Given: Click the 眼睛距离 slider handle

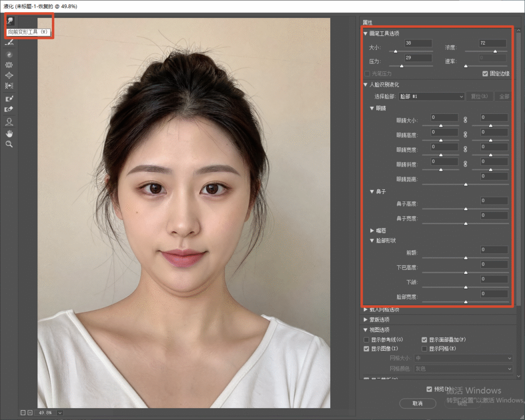Looking at the screenshot, I should pyautogui.click(x=466, y=184).
